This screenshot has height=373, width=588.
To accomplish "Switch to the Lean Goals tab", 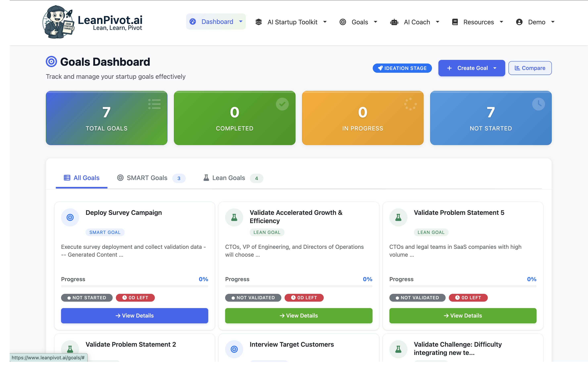I will pos(228,178).
